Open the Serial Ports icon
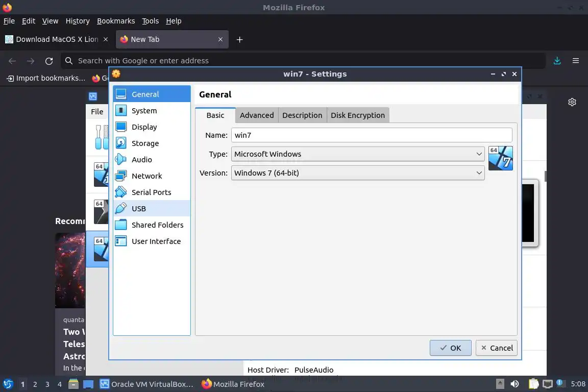The width and height of the screenshot is (588, 392). click(121, 192)
